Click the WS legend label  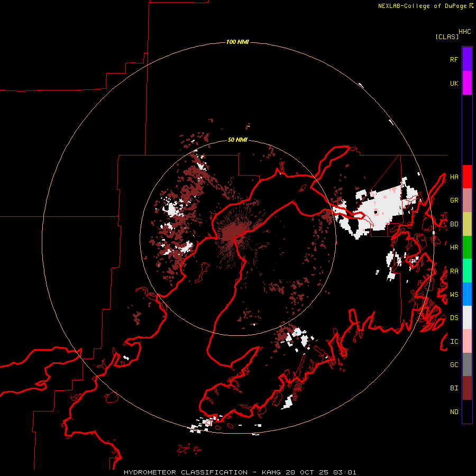(x=454, y=295)
